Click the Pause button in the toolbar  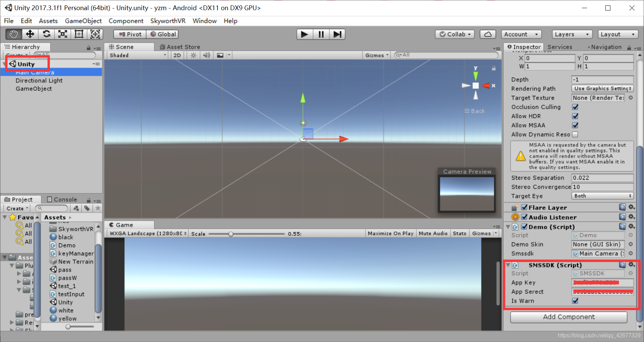pos(321,34)
